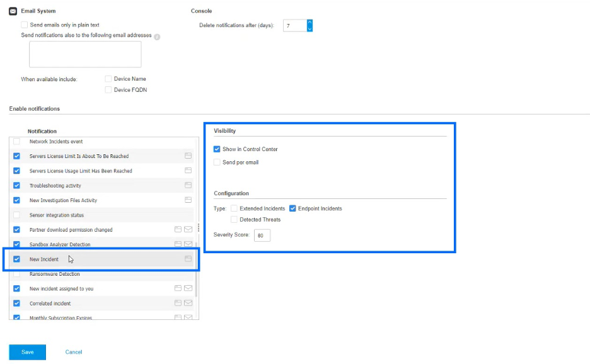Click info icon beside email addresses label
Screen dimensions: 590x364
[x=157, y=37]
